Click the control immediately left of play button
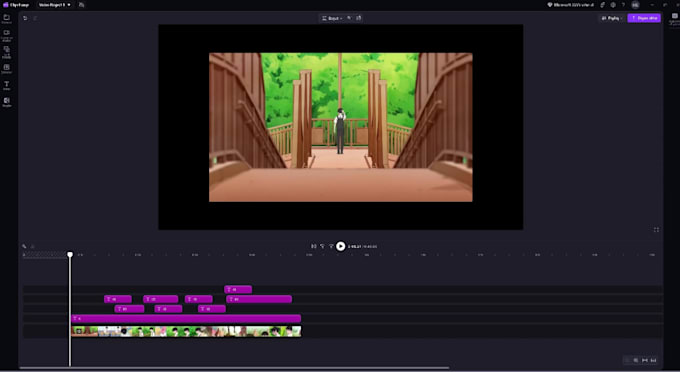The width and height of the screenshot is (680, 372). pos(331,246)
